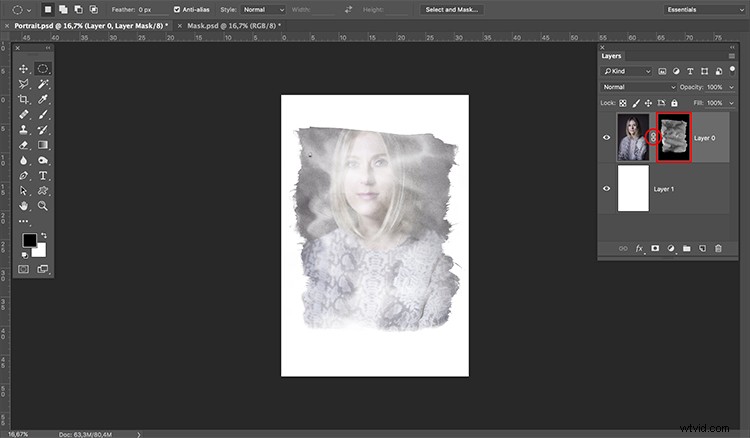
Task: Filter for smart objects
Action: click(x=718, y=71)
